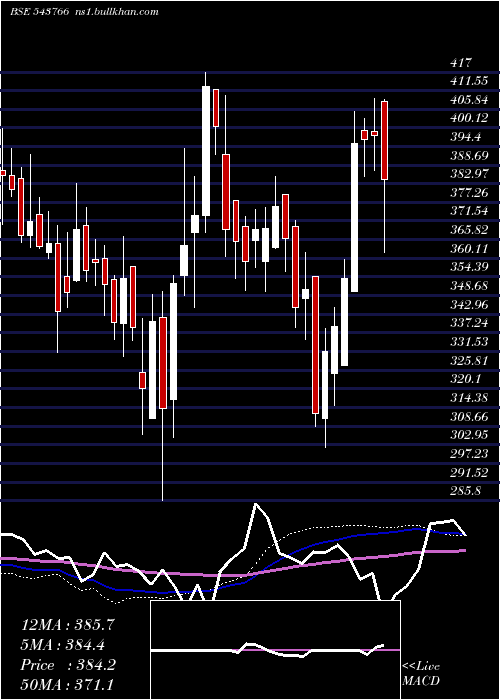Click the 405.84 price axis label
500x700 pixels.
pos(469,100)
